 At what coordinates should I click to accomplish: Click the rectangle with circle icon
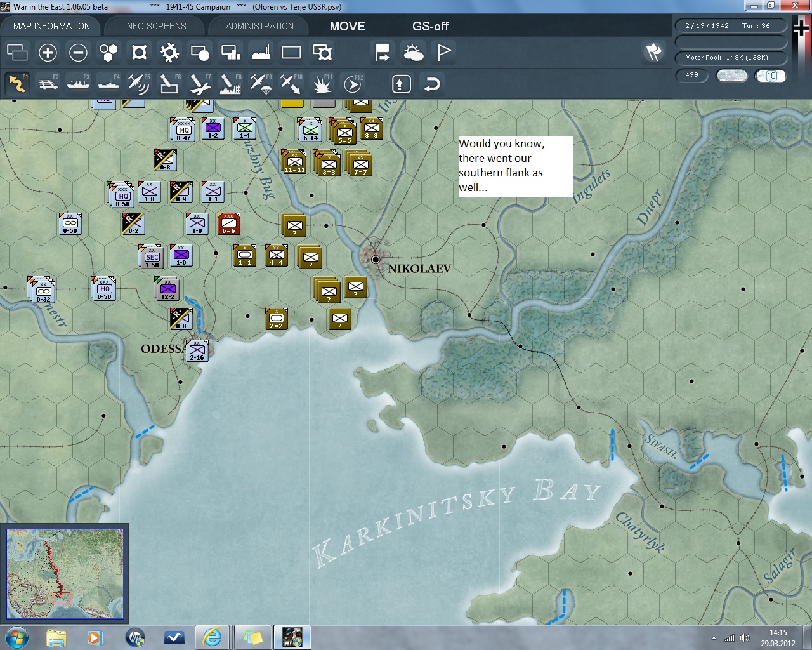200,53
